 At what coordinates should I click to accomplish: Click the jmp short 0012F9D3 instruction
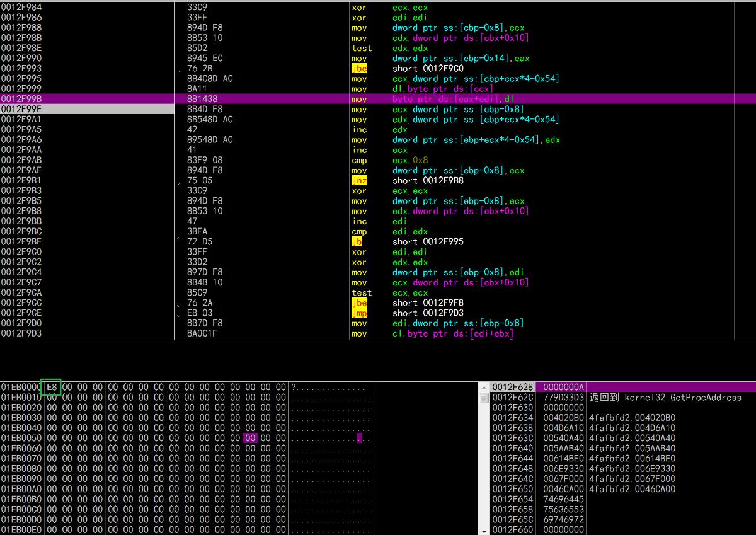[x=408, y=313]
